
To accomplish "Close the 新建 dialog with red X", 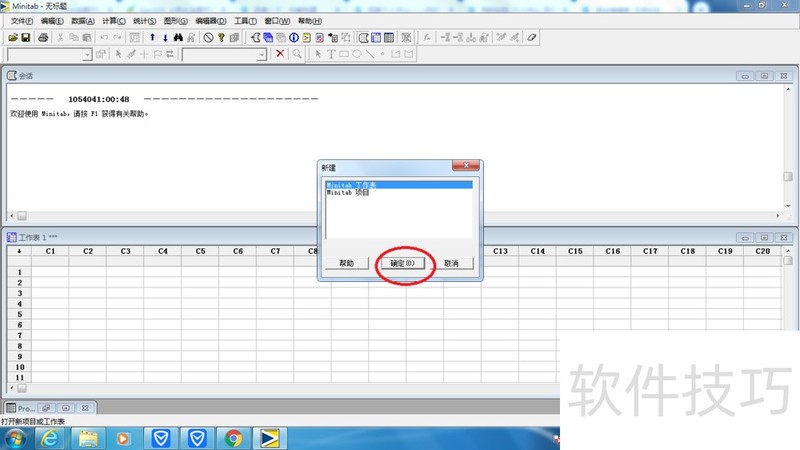I will pyautogui.click(x=465, y=166).
